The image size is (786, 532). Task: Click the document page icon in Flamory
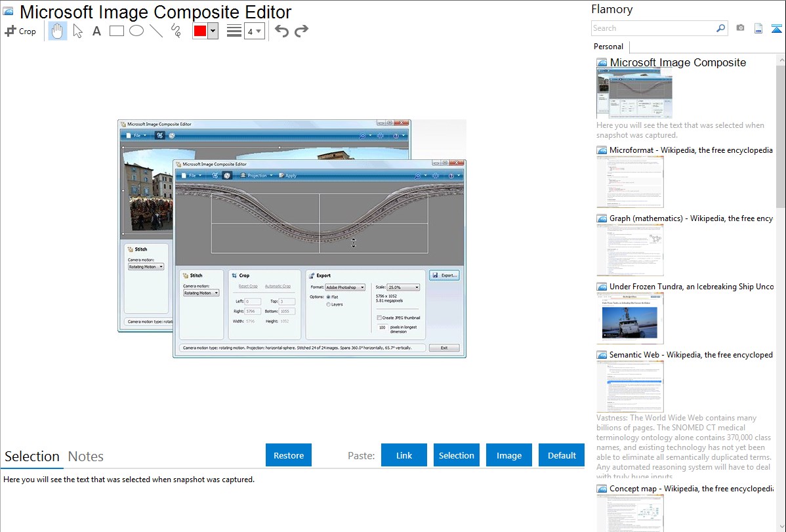(758, 28)
